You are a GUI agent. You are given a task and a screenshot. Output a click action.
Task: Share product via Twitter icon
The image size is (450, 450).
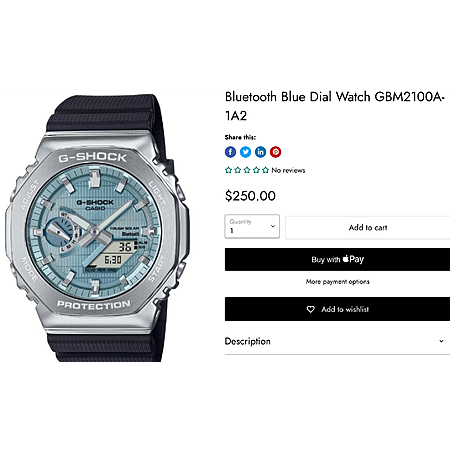(x=245, y=152)
